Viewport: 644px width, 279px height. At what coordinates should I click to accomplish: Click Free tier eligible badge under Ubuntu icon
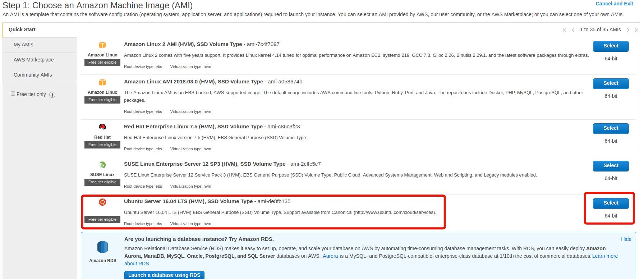(x=102, y=219)
